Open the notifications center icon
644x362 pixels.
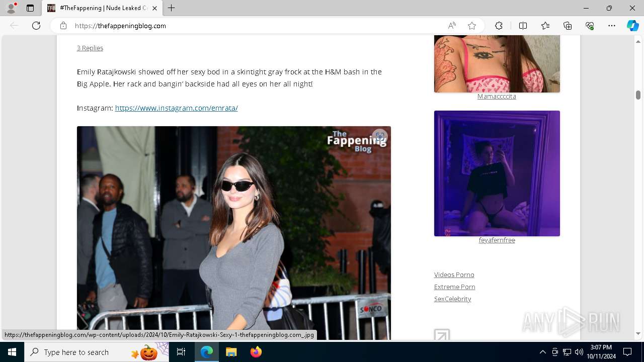[x=627, y=352]
